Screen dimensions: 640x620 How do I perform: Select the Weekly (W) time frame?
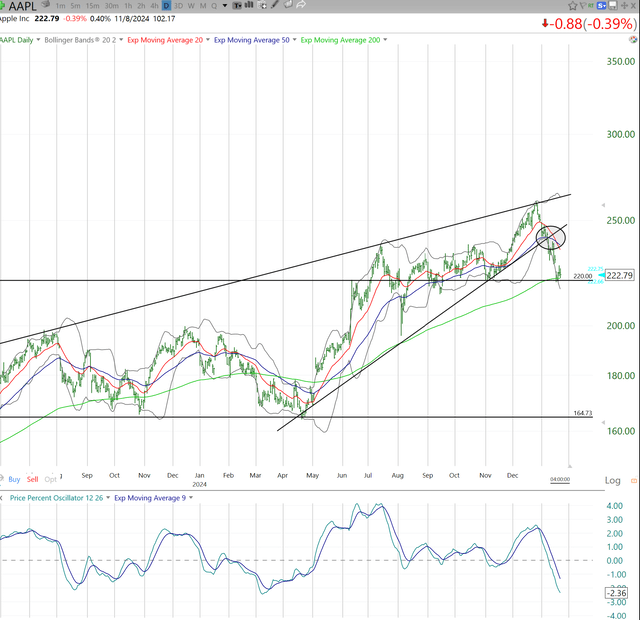pyautogui.click(x=191, y=6)
